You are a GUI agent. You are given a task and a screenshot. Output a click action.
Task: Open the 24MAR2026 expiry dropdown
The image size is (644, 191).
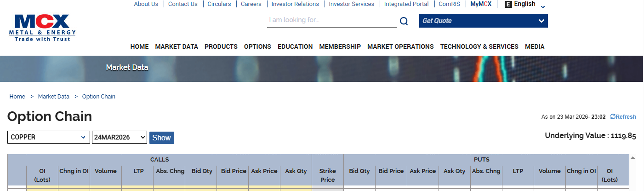coord(119,137)
